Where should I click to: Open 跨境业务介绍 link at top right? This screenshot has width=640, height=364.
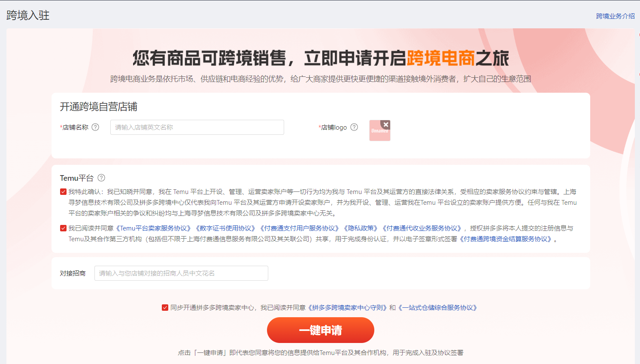click(x=615, y=16)
